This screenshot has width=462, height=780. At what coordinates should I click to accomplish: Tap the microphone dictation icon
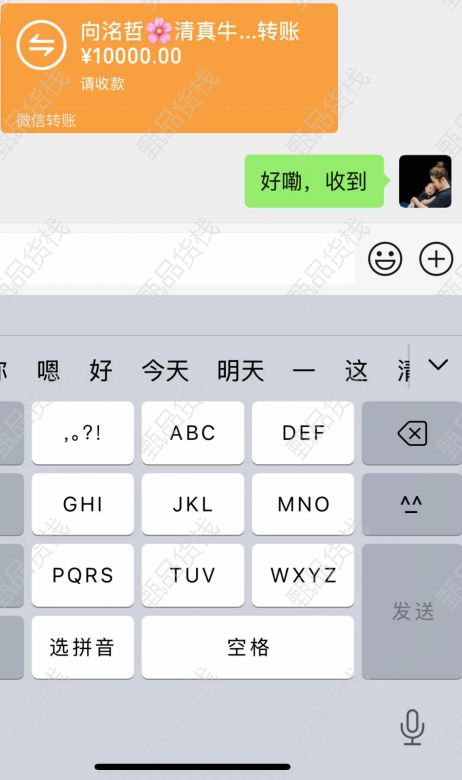[412, 727]
